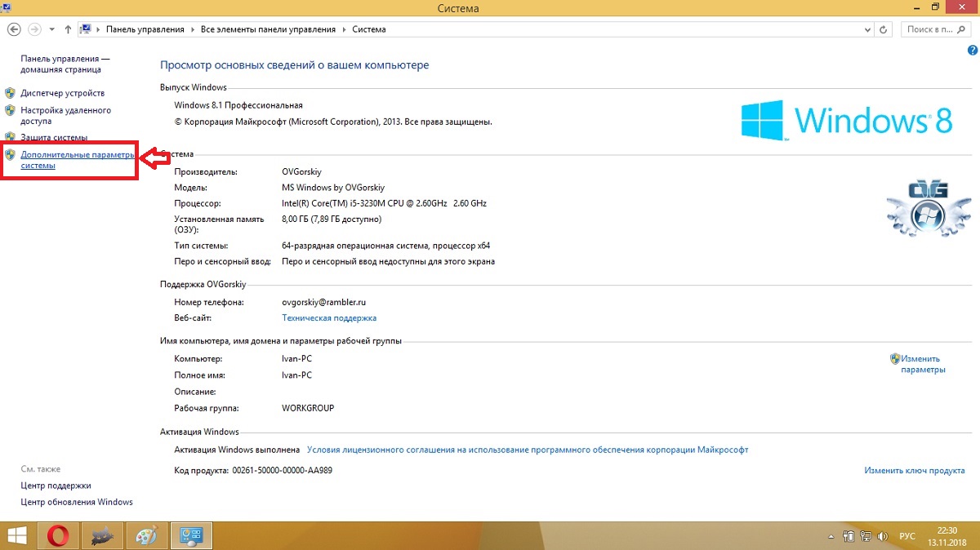Select the Система breadcrumb

[369, 29]
